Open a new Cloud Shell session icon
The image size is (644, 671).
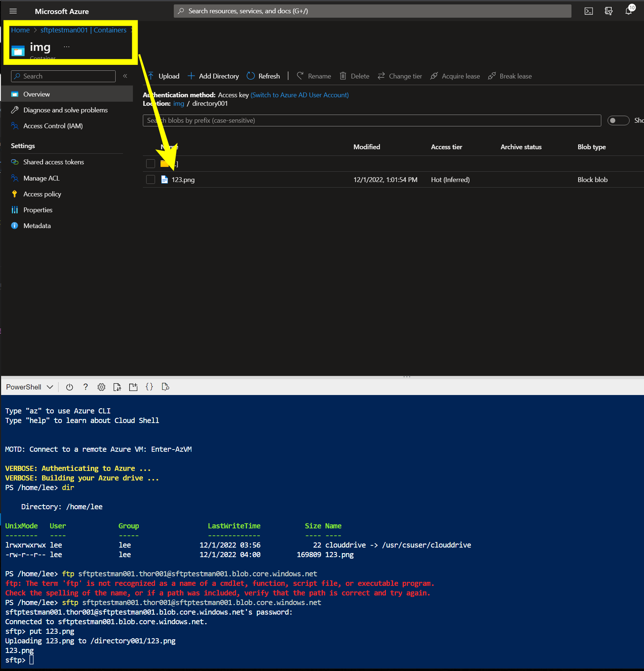(133, 387)
